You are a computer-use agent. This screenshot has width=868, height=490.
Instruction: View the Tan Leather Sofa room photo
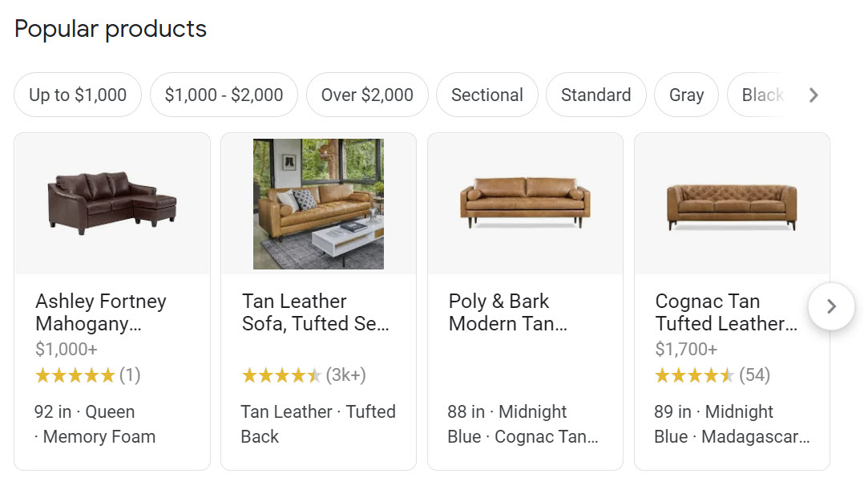pos(318,204)
